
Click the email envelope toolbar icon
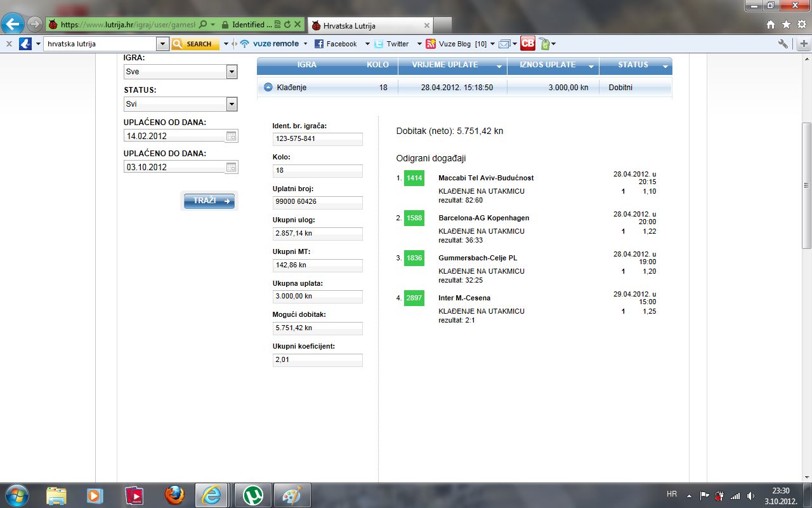[x=505, y=44]
